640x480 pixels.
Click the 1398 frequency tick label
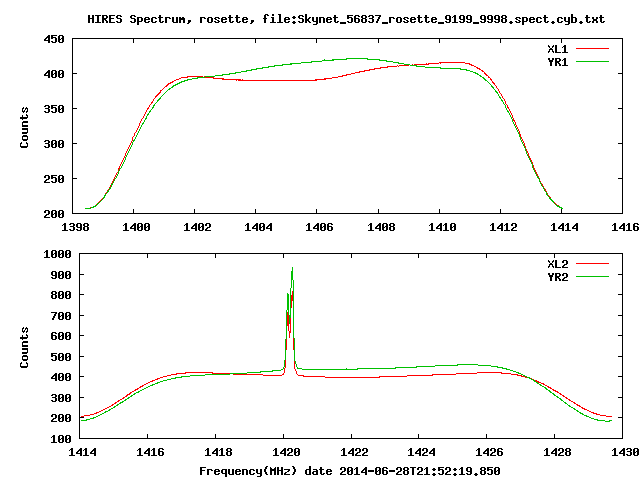pyautogui.click(x=75, y=227)
